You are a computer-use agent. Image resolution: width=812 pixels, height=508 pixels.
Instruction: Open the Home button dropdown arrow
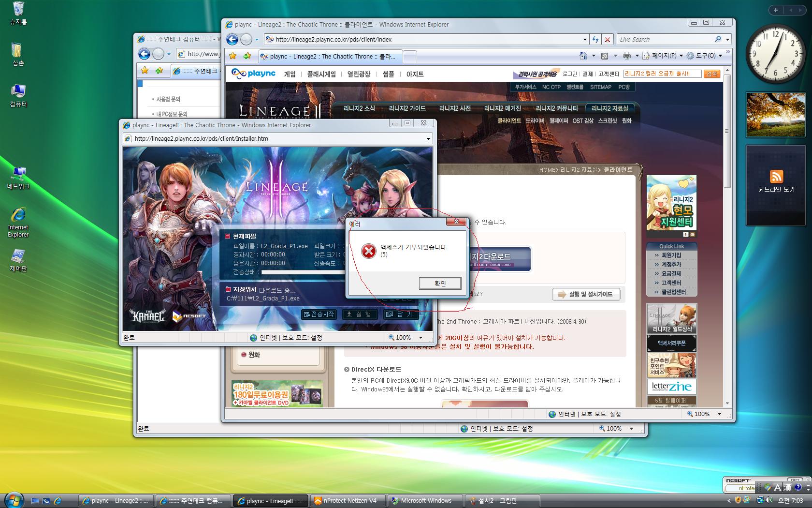[x=593, y=56]
